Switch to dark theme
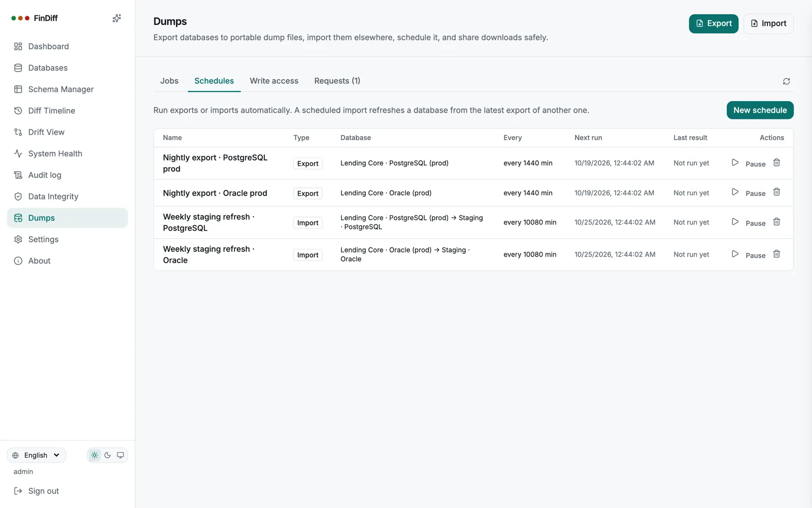Image resolution: width=812 pixels, height=508 pixels. click(x=108, y=455)
